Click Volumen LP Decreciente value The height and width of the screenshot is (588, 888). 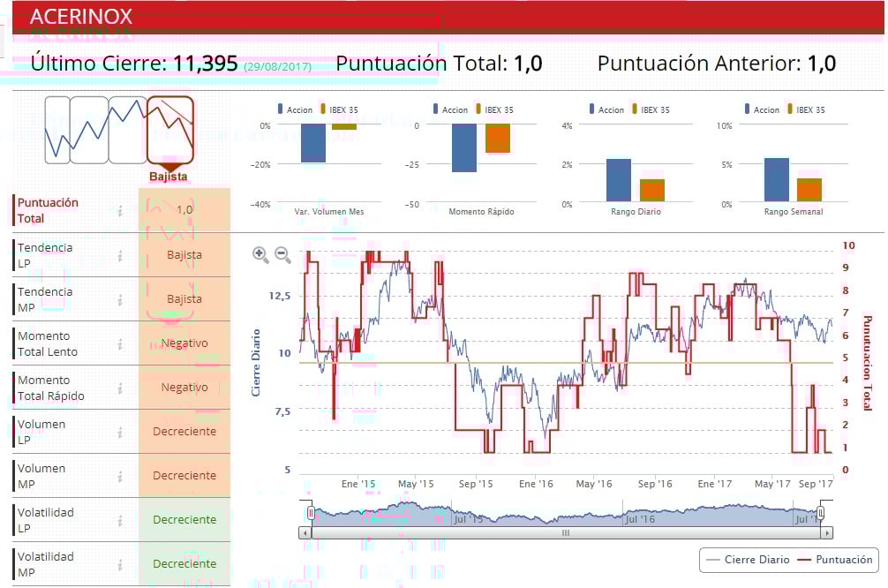184,432
